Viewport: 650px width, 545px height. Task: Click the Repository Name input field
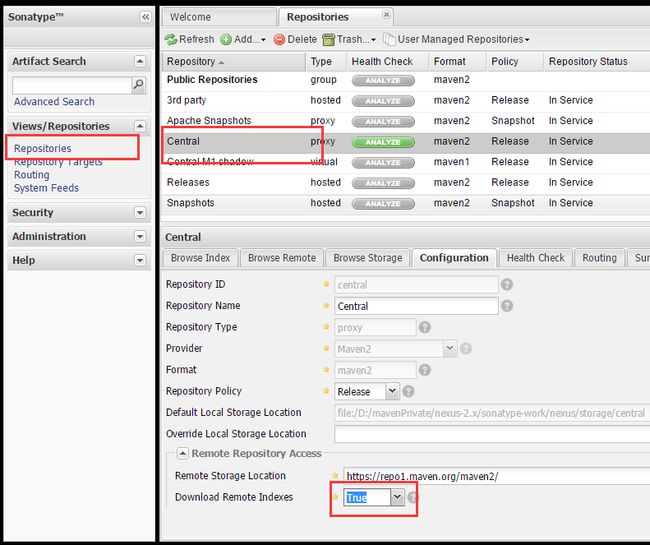(416, 306)
